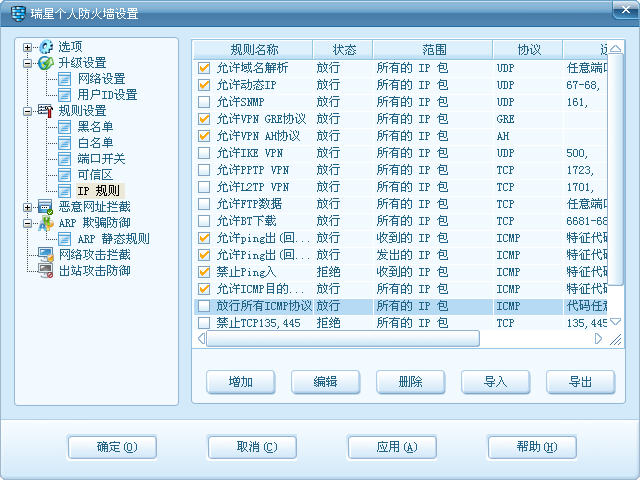The height and width of the screenshot is (480, 640).
Task: Check the 放行所有ICMP协议 checkbox
Action: point(204,306)
